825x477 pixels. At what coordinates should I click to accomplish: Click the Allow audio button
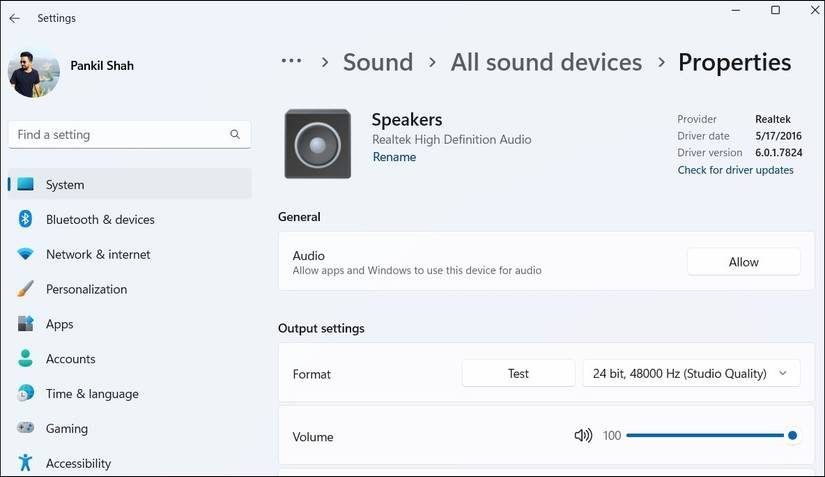tap(743, 262)
